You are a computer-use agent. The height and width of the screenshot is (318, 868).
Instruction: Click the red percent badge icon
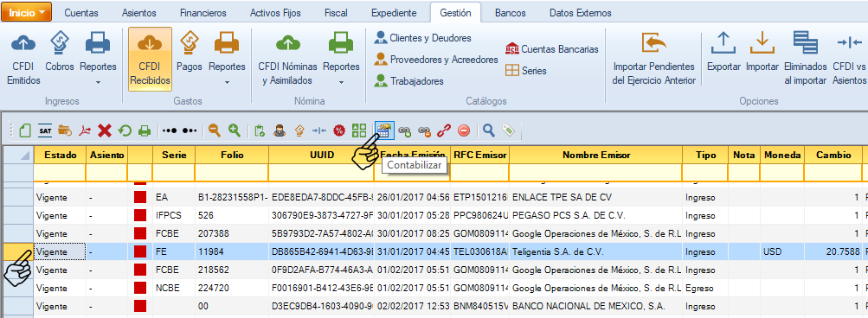click(x=339, y=130)
